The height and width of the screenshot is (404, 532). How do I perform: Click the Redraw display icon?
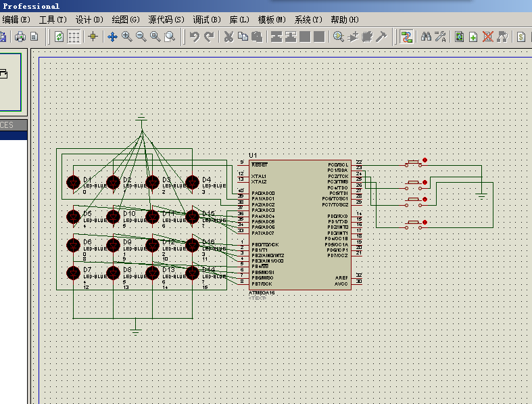click(59, 37)
